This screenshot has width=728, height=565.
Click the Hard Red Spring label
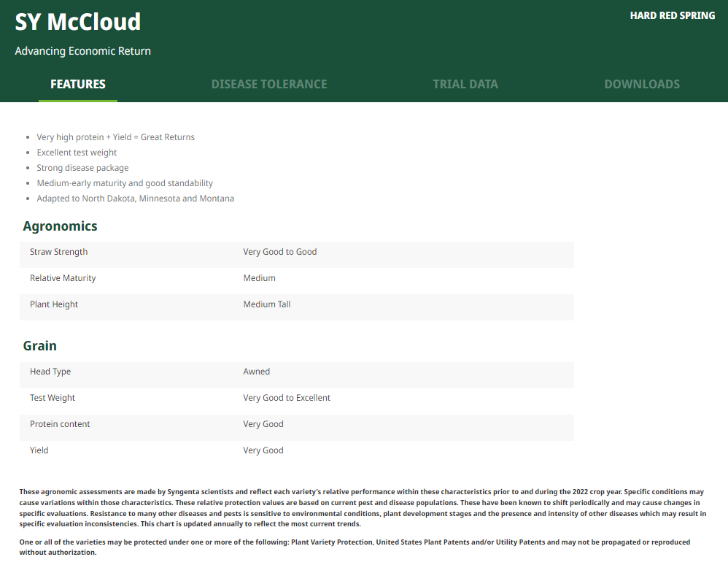673,15
